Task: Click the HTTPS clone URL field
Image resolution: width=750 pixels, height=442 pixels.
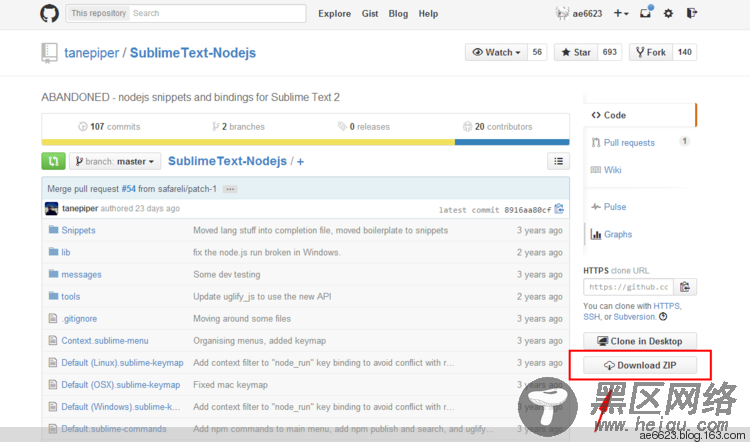Action: [629, 287]
